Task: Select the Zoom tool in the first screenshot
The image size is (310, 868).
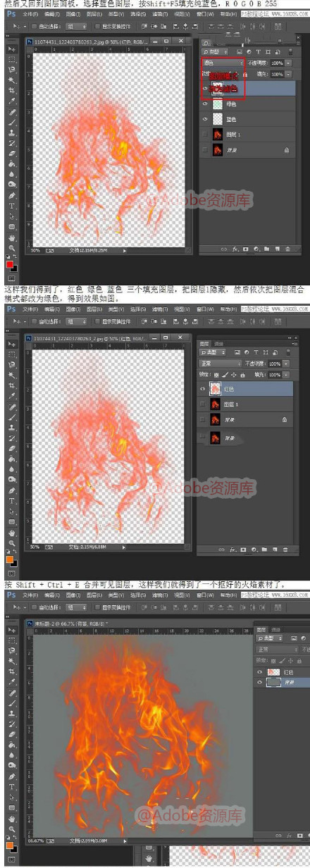Action: tap(12, 248)
